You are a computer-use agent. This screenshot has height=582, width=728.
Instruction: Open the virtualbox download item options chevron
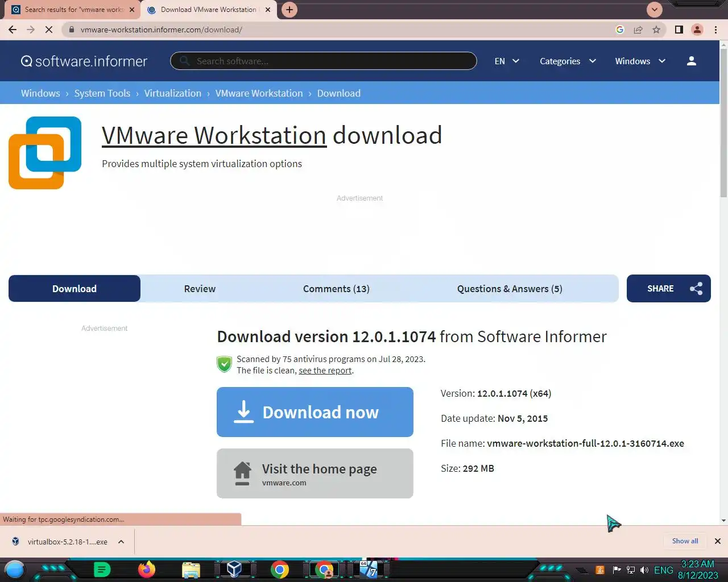(x=121, y=542)
